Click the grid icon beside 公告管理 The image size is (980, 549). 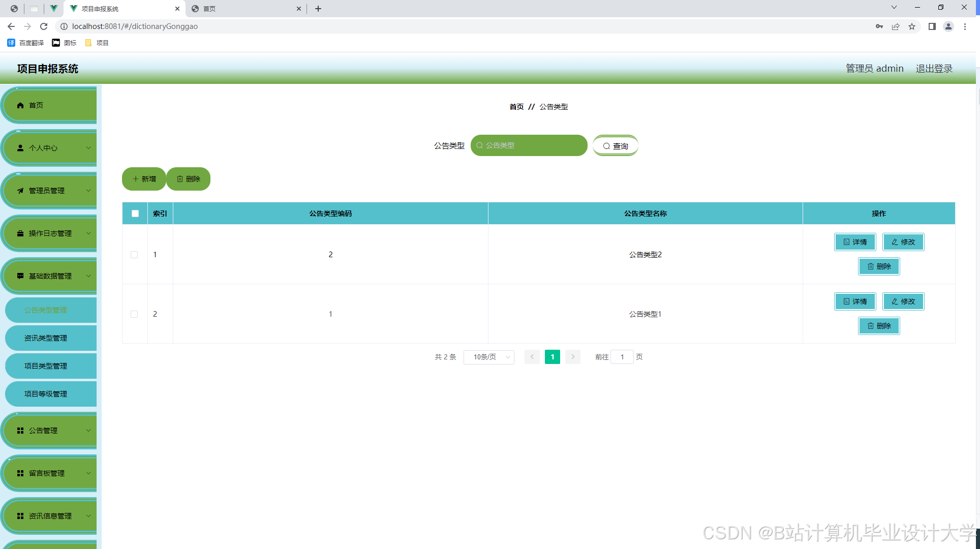(x=20, y=431)
